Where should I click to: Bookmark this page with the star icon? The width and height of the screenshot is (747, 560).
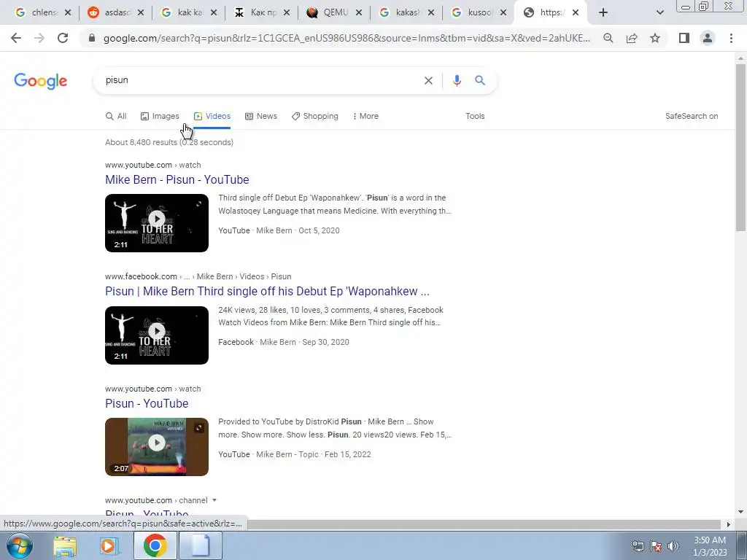pyautogui.click(x=655, y=38)
